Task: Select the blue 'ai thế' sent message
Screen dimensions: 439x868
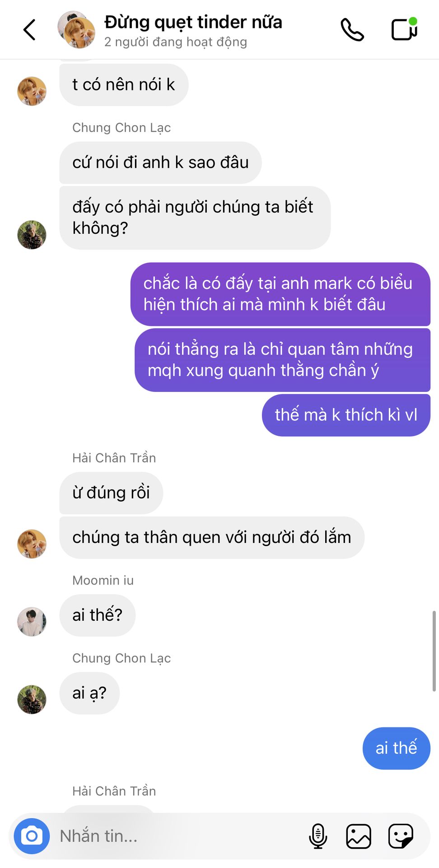Action: click(x=397, y=748)
